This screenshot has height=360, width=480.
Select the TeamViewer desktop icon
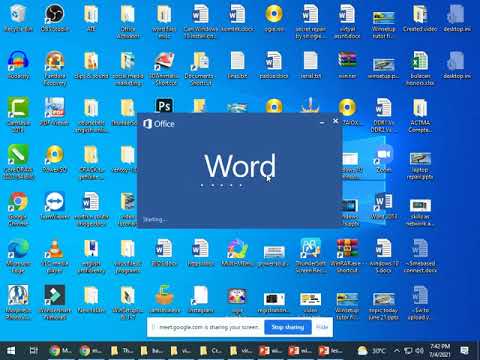pos(55,206)
